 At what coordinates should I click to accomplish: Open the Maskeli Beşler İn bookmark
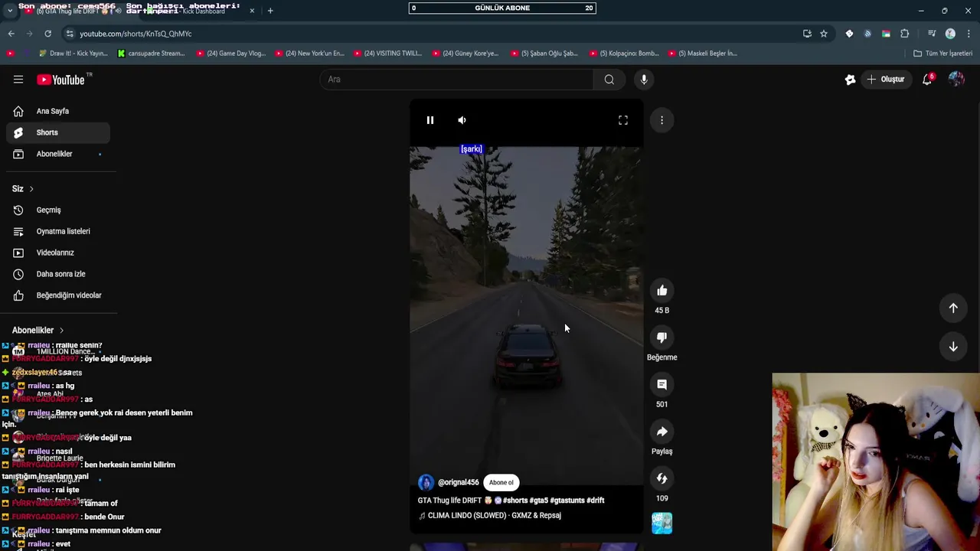click(x=702, y=54)
